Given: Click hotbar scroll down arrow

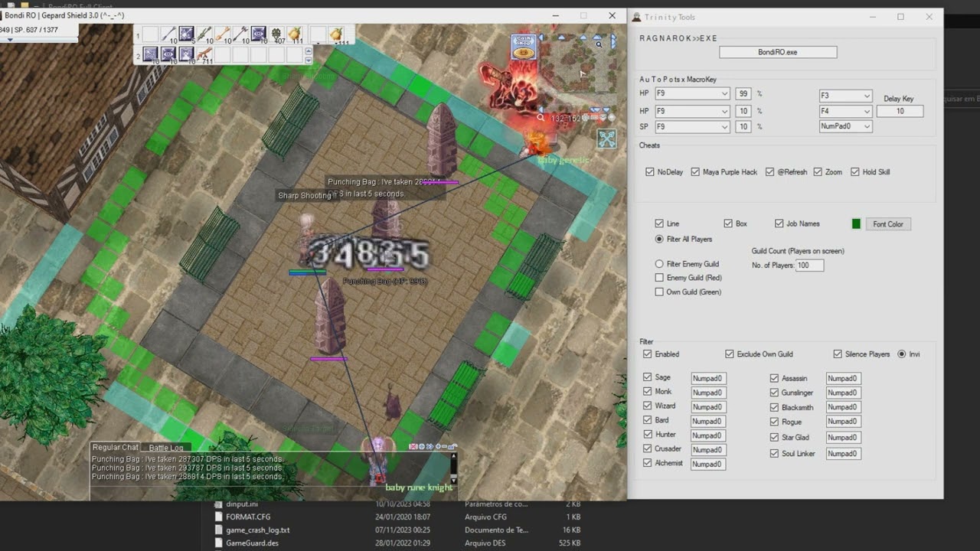Looking at the screenshot, I should (309, 60).
